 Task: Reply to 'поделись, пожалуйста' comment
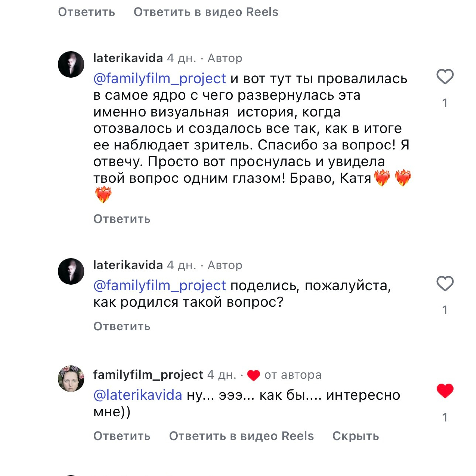122,326
